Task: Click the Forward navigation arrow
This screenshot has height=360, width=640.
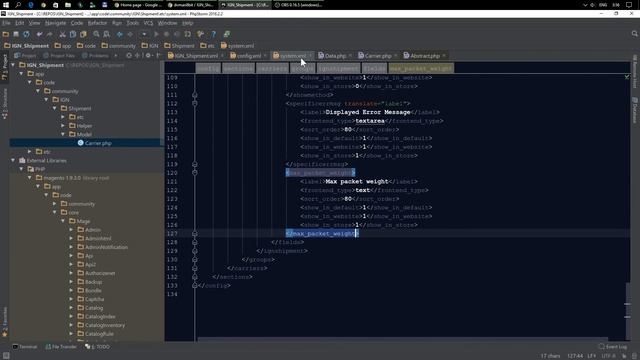Action: pos(130,34)
